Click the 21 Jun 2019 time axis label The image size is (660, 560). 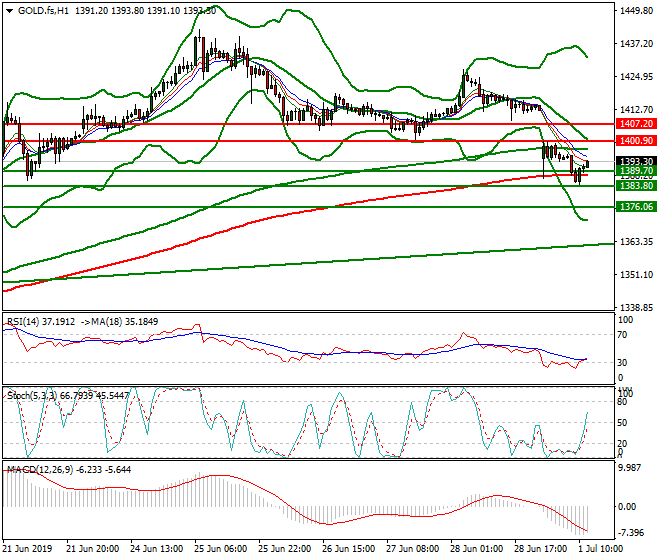coord(27,549)
